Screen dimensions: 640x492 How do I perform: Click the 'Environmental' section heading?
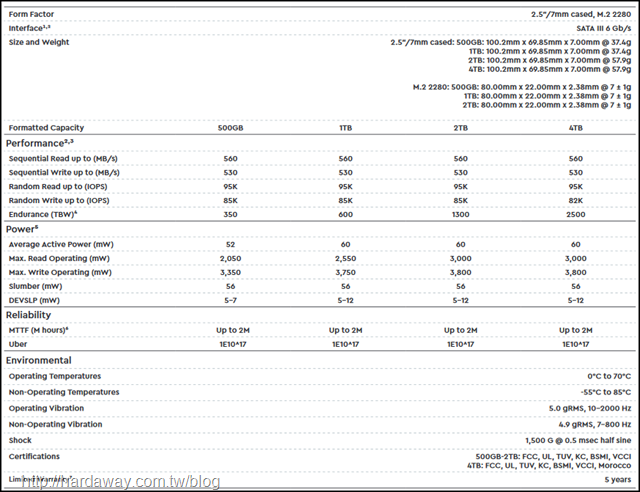click(x=38, y=360)
